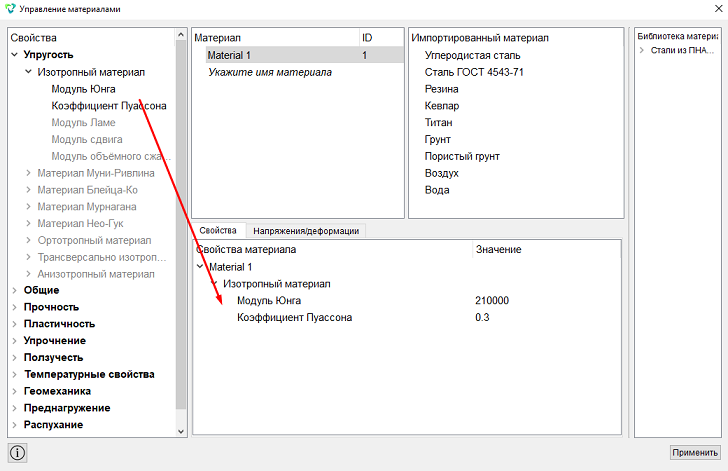
Task: Expand the Материал Муни-Ривлина node
Action: click(x=28, y=173)
